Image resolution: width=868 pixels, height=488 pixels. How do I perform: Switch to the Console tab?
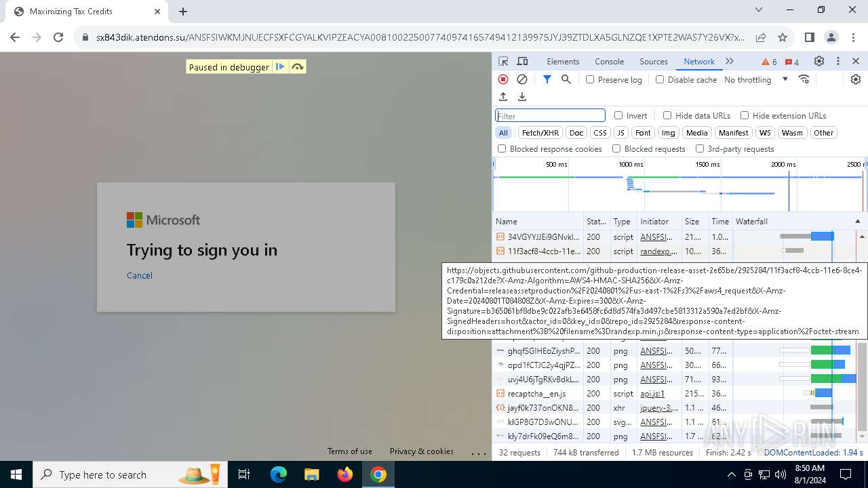[609, 61]
